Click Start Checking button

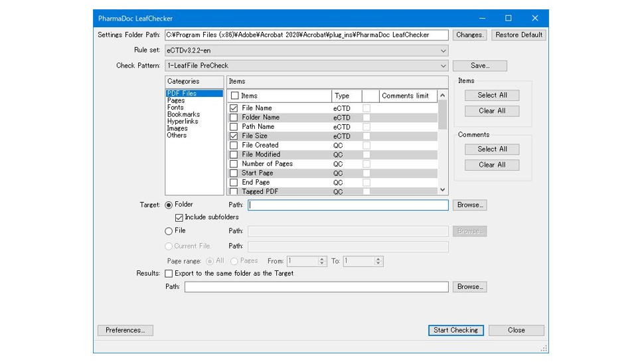pos(455,330)
